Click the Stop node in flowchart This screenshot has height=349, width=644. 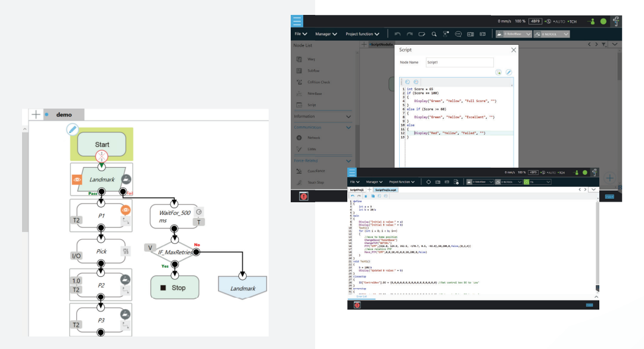click(174, 288)
